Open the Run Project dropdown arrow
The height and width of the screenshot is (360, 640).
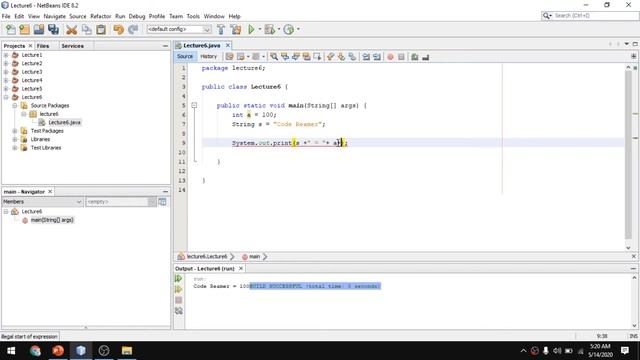tap(259, 29)
